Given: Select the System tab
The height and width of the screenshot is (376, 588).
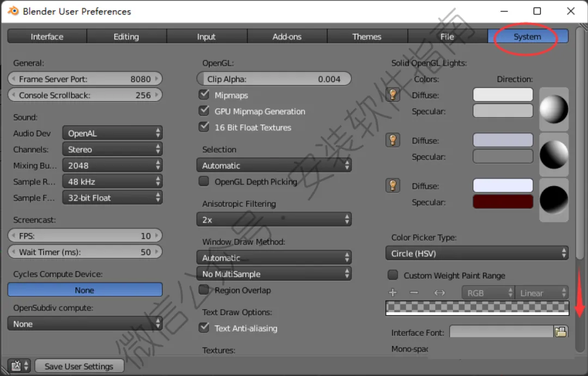Looking at the screenshot, I should click(x=528, y=36).
